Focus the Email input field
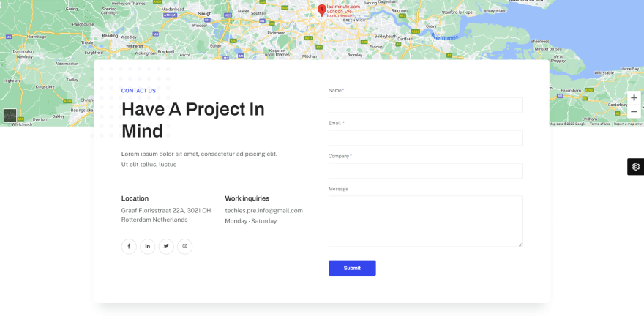644x317 pixels. pyautogui.click(x=425, y=138)
